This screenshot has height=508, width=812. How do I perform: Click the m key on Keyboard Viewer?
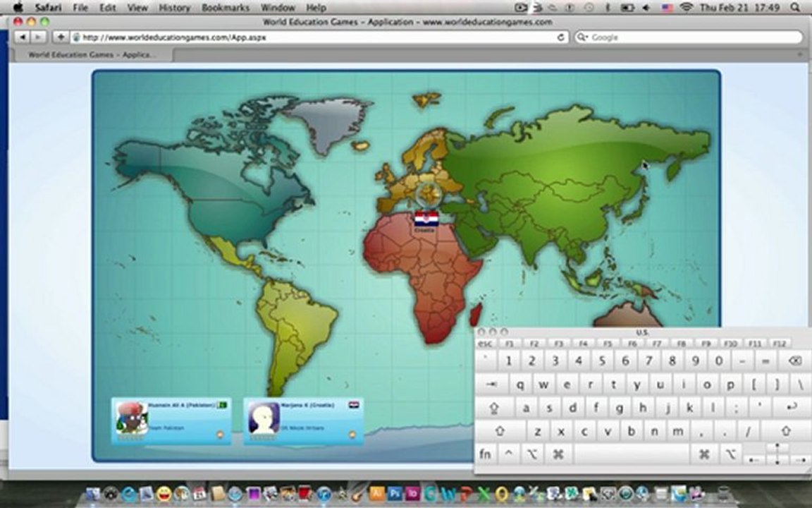point(678,431)
